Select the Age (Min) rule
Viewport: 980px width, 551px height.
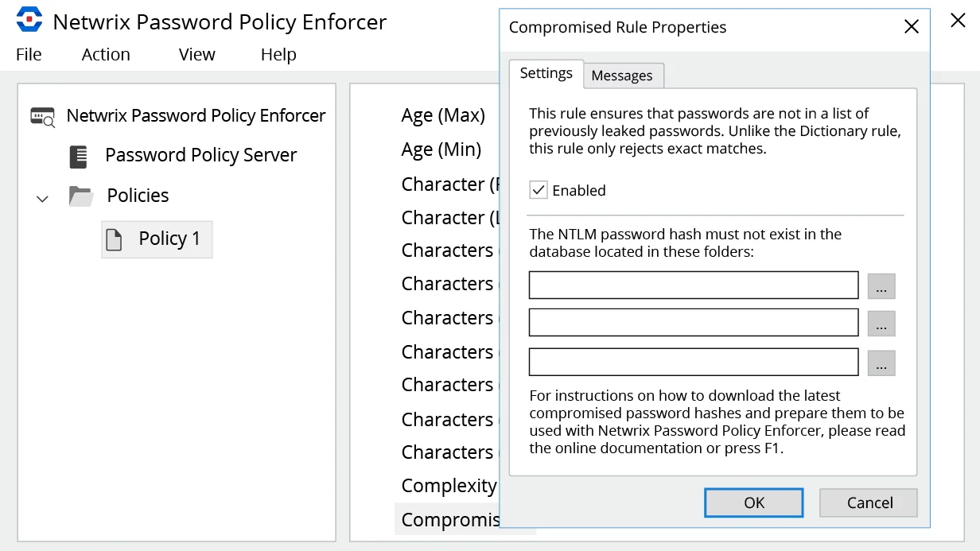pyautogui.click(x=441, y=149)
